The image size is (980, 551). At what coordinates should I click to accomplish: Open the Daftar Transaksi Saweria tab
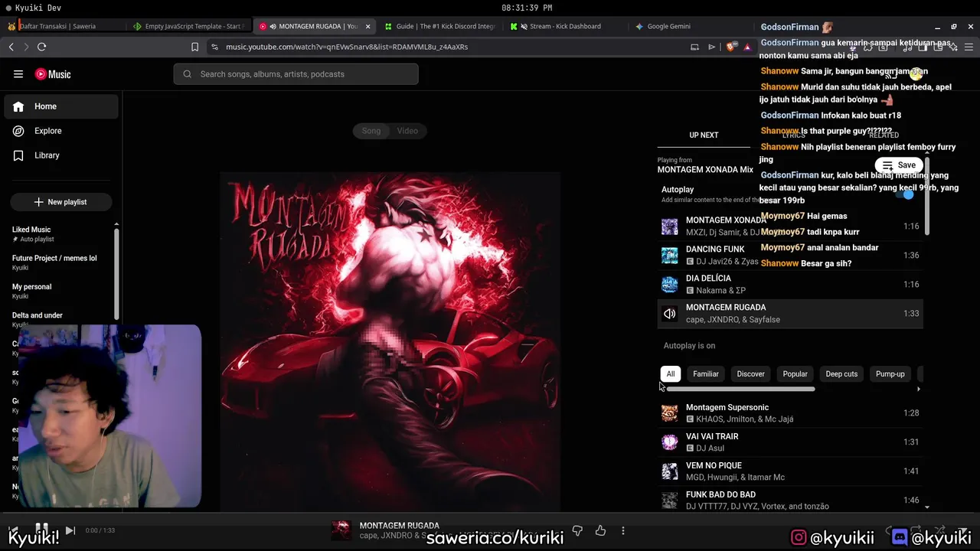(64, 26)
